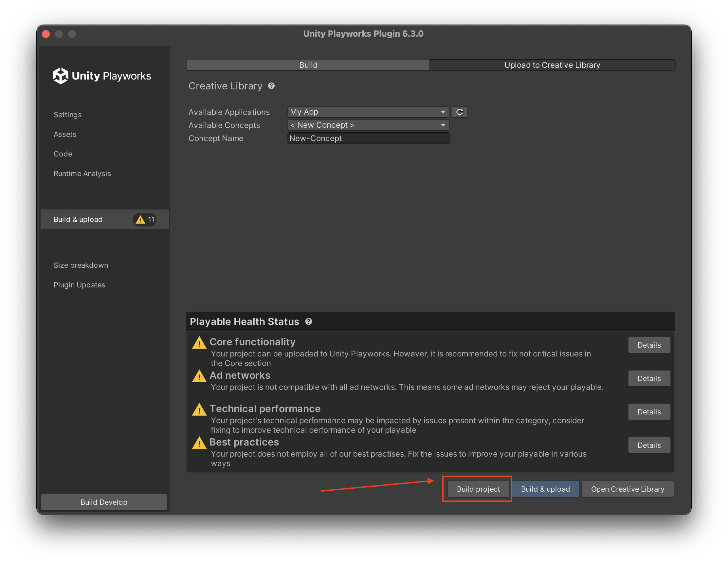728x563 pixels.
Task: Click the Build Develop button
Action: (x=104, y=502)
